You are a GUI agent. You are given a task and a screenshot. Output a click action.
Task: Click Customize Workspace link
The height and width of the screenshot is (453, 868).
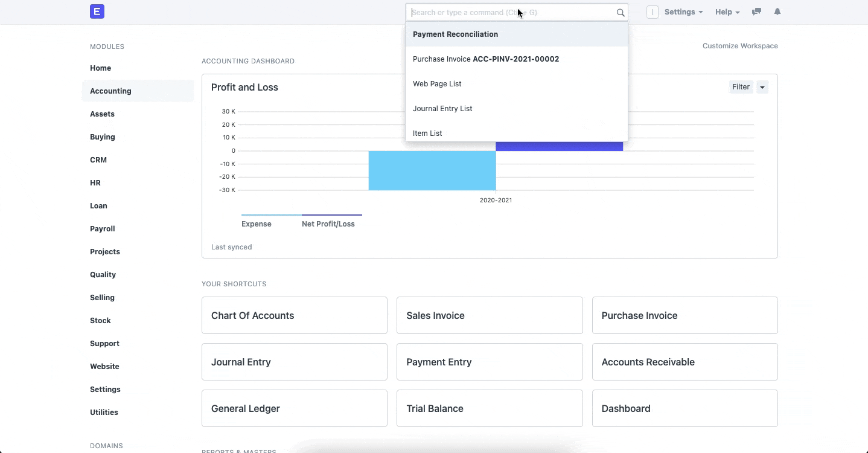point(739,46)
